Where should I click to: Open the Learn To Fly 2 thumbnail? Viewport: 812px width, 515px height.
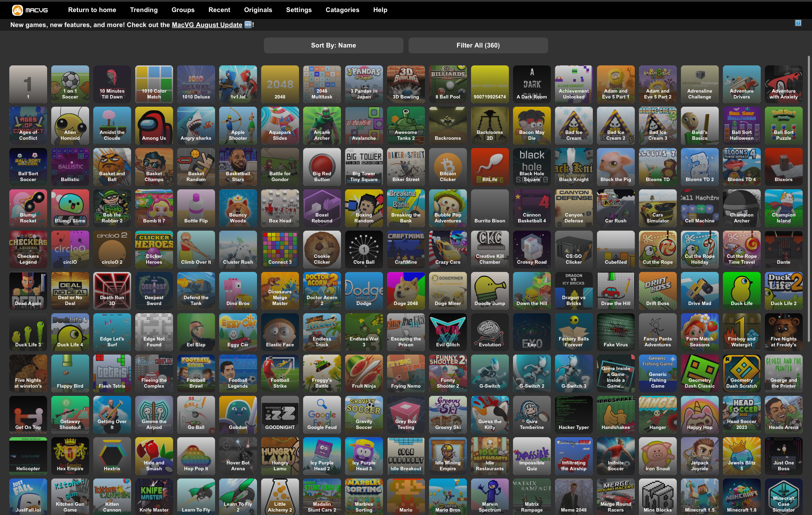238,497
